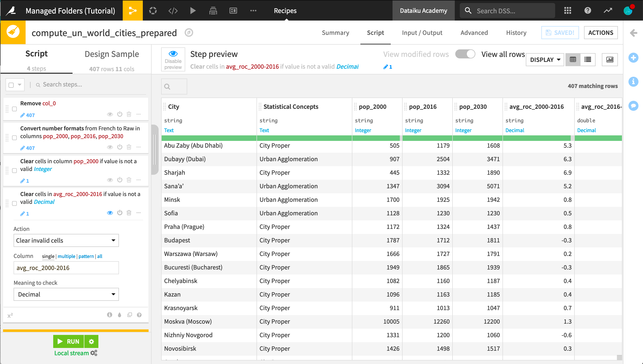This screenshot has height=364, width=643.
Task: Open the Action dropdown showing Clear invalid cells
Action: [x=66, y=240]
